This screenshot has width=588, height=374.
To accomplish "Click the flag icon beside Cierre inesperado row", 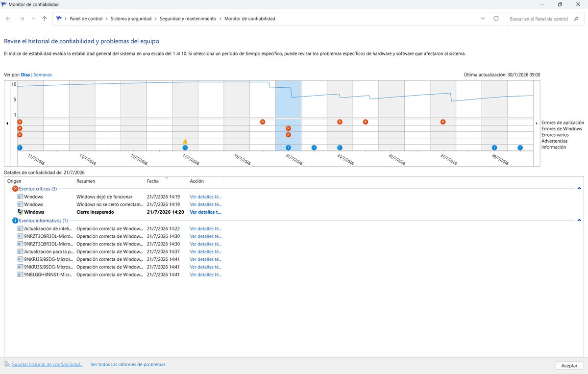I will coord(20,212).
